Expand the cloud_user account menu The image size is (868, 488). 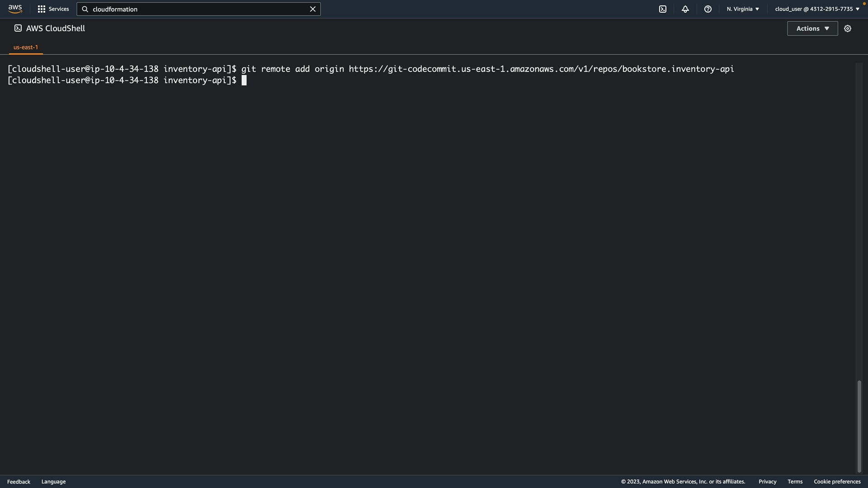pyautogui.click(x=817, y=9)
